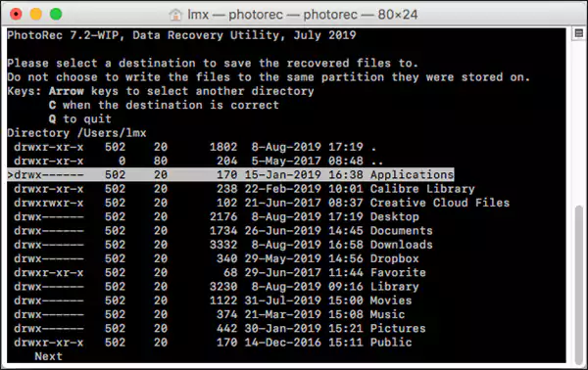Select the Downloads directory row
The width and height of the screenshot is (588, 370).
tap(223, 245)
